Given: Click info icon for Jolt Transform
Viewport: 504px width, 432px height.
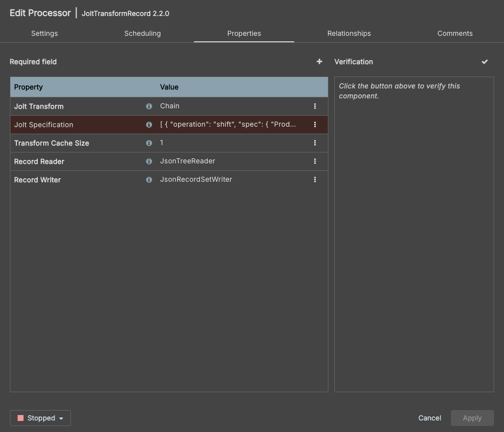Looking at the screenshot, I should 149,107.
